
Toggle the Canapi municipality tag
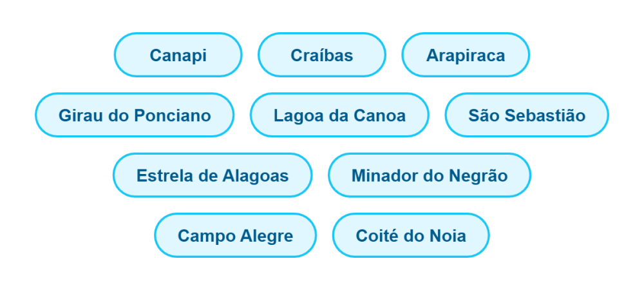pos(178,55)
